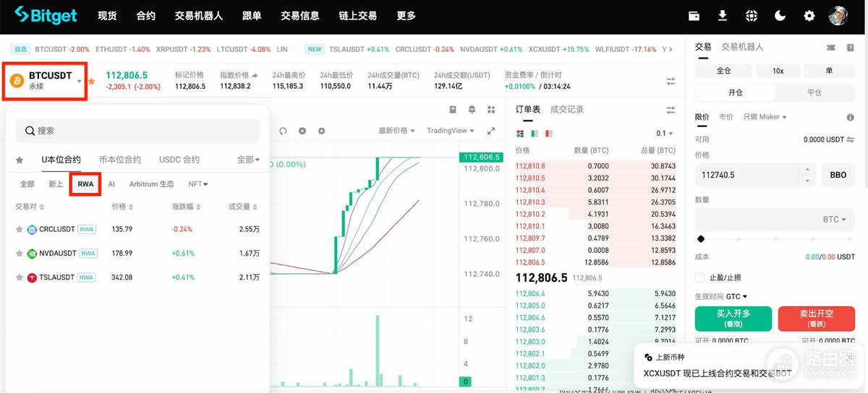Open the price alert bell icon
Image resolution: width=868 pixels, height=393 pixels.
[472, 110]
